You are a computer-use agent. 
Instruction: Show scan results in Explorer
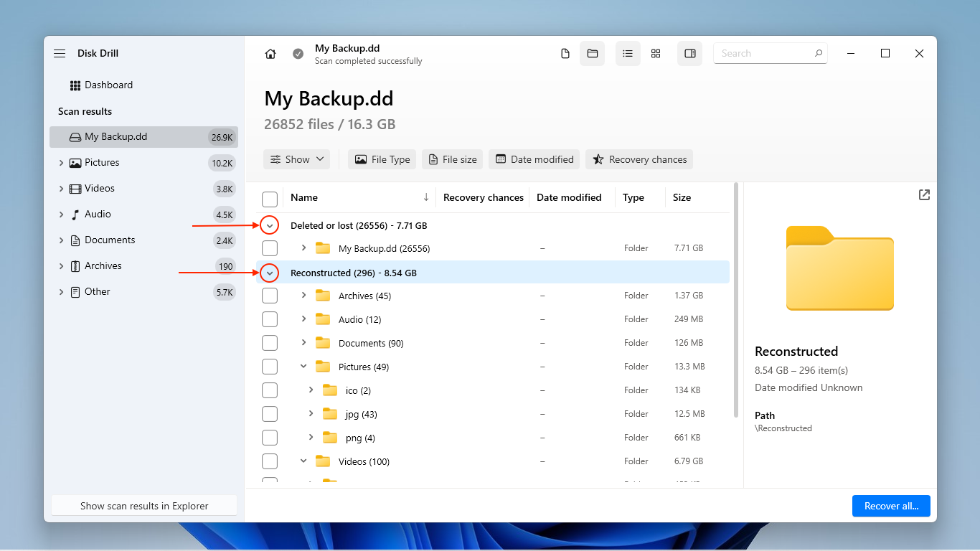pyautogui.click(x=143, y=505)
